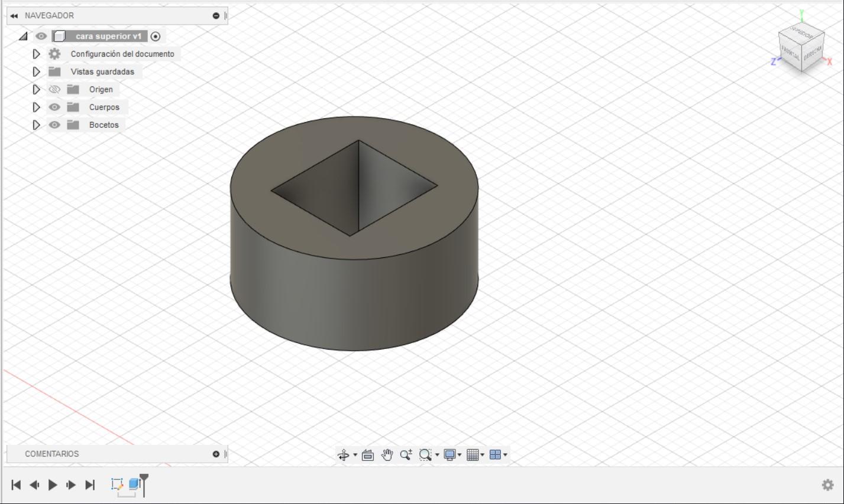Image resolution: width=844 pixels, height=504 pixels.
Task: Expand the 'Vistas guardadas' folder
Action: coord(36,72)
